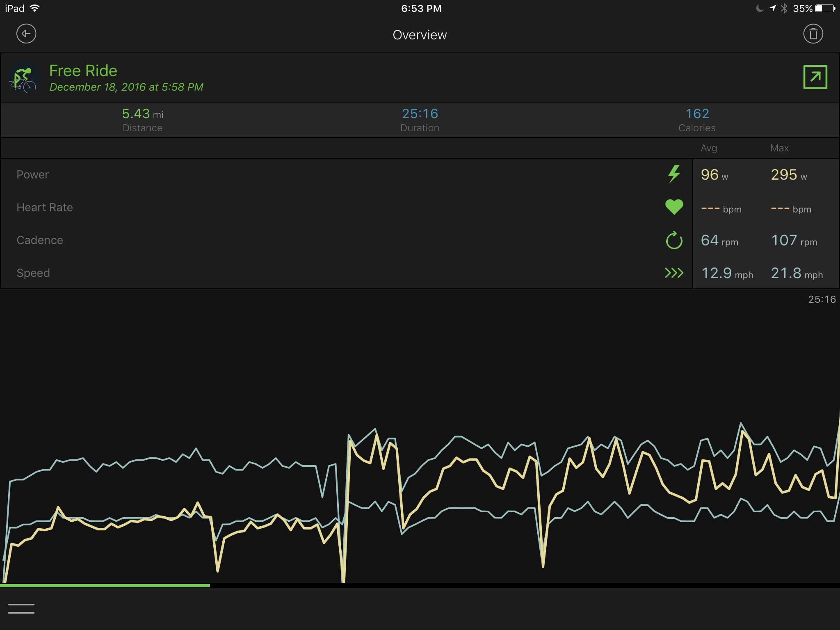
Task: Tap the 12.9 mph average speed
Action: pyautogui.click(x=727, y=273)
